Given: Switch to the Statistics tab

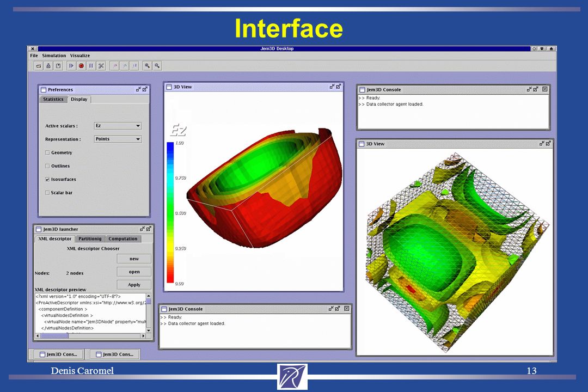Looking at the screenshot, I should (53, 99).
